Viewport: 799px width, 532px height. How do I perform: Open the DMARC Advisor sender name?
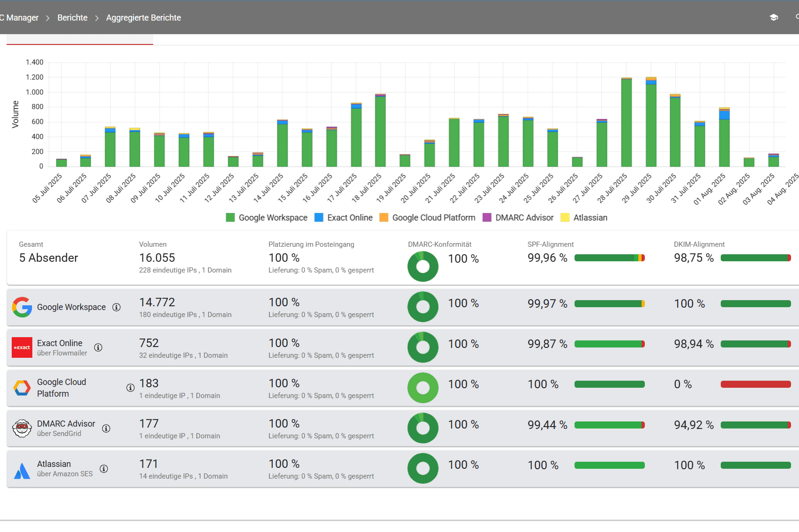click(66, 424)
